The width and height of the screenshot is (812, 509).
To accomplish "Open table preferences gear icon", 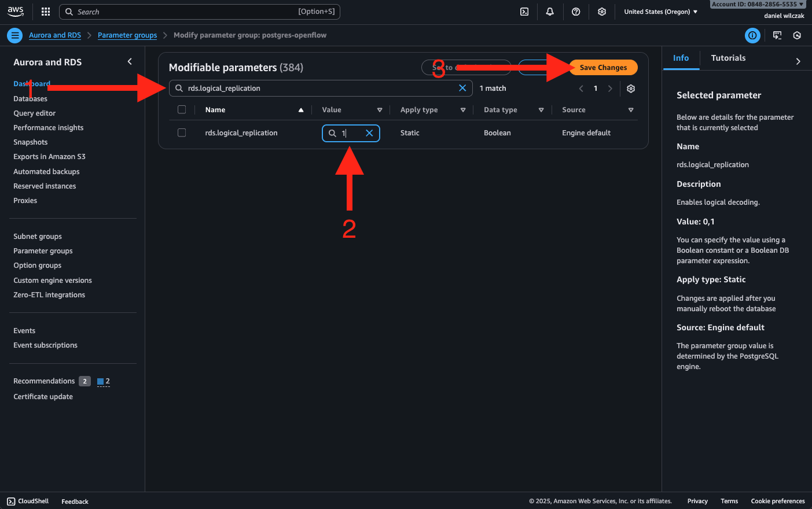I will pos(631,88).
